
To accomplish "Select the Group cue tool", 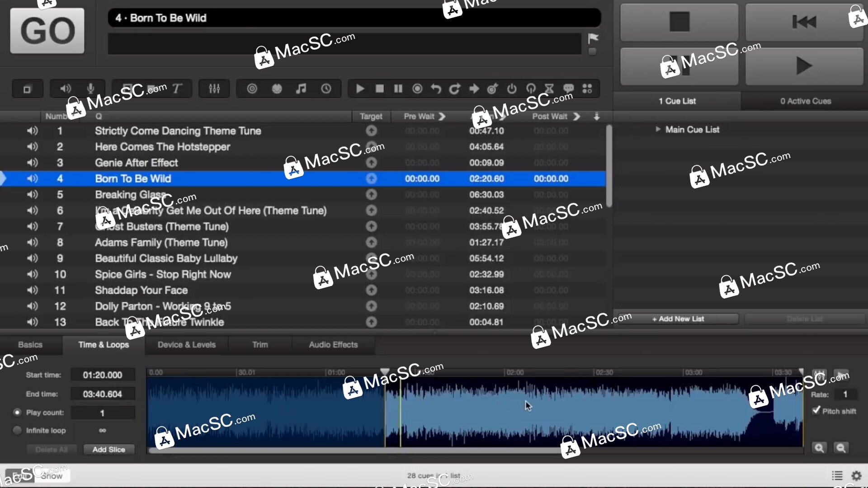I will [28, 89].
